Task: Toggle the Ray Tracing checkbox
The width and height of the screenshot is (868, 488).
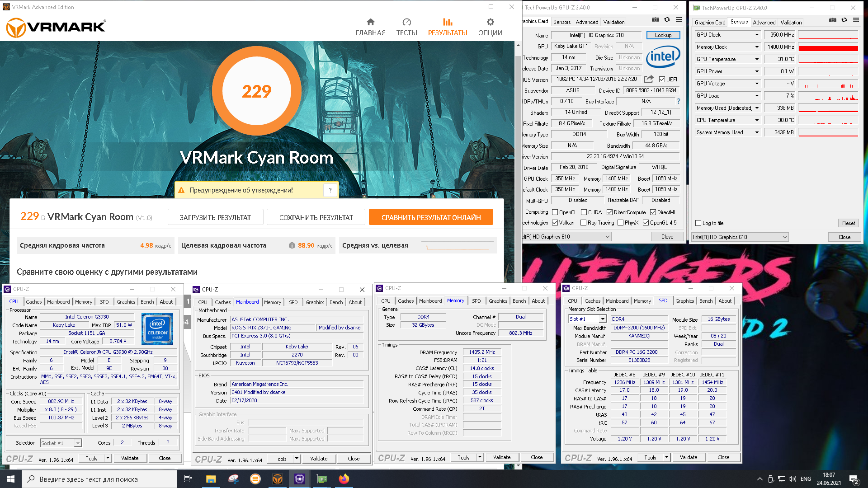Action: (583, 223)
